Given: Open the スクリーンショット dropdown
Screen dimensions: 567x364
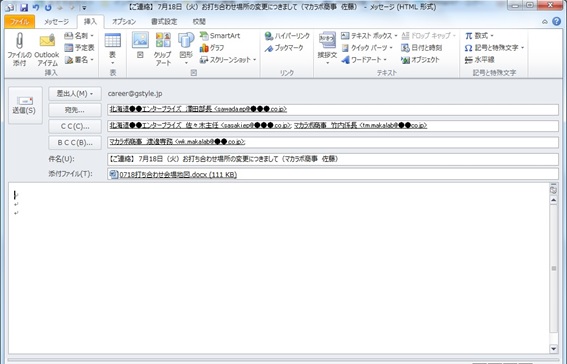Looking at the screenshot, I should pyautogui.click(x=228, y=60).
